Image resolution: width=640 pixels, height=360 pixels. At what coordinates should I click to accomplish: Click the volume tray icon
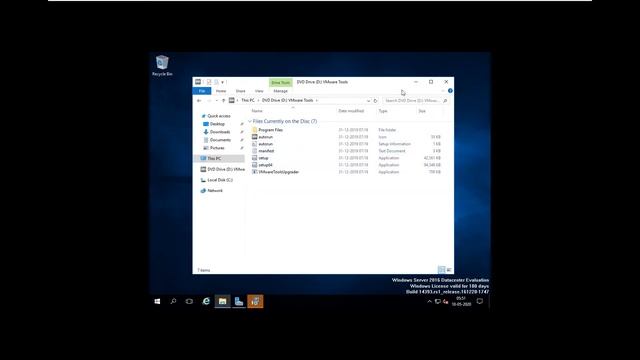pyautogui.click(x=445, y=302)
